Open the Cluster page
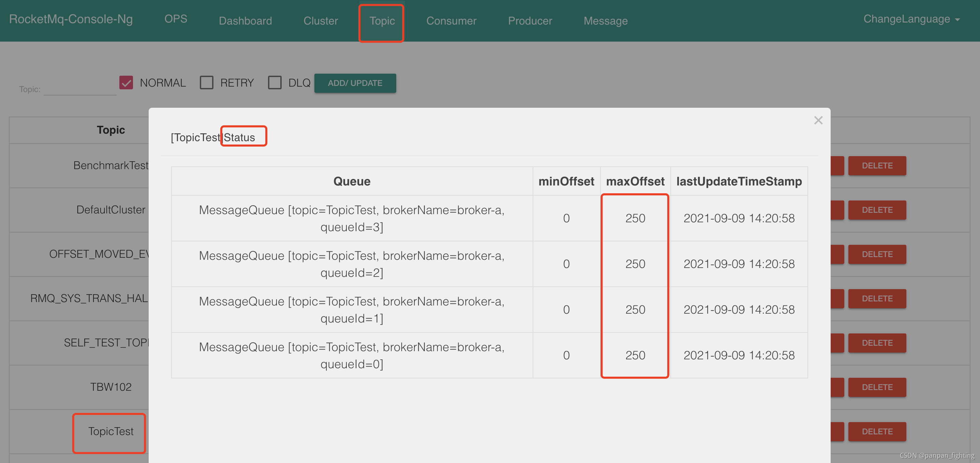 [320, 20]
